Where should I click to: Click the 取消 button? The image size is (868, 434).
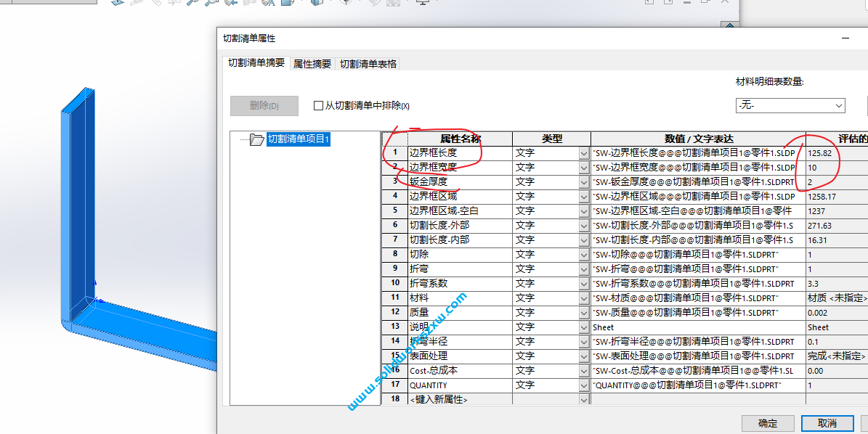[827, 423]
